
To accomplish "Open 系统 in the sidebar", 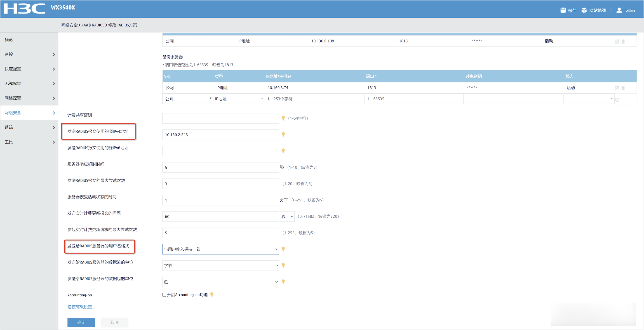I will (x=29, y=127).
